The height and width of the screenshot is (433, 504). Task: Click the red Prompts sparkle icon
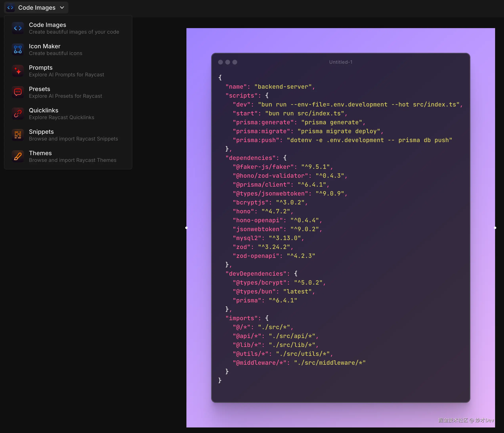tap(18, 71)
